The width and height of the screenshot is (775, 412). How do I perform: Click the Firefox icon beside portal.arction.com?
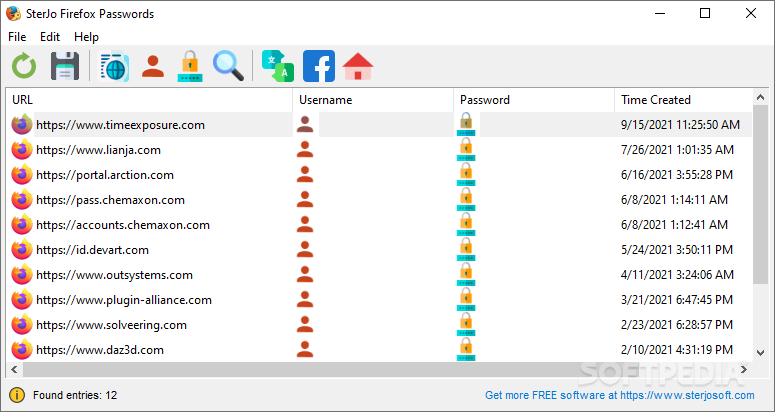coord(22,175)
